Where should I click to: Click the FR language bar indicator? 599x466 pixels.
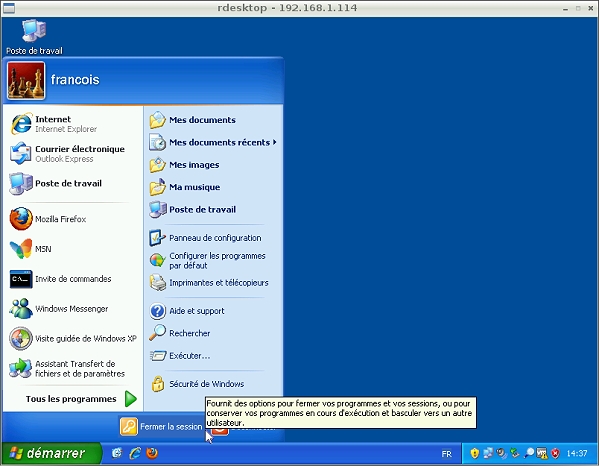(446, 454)
